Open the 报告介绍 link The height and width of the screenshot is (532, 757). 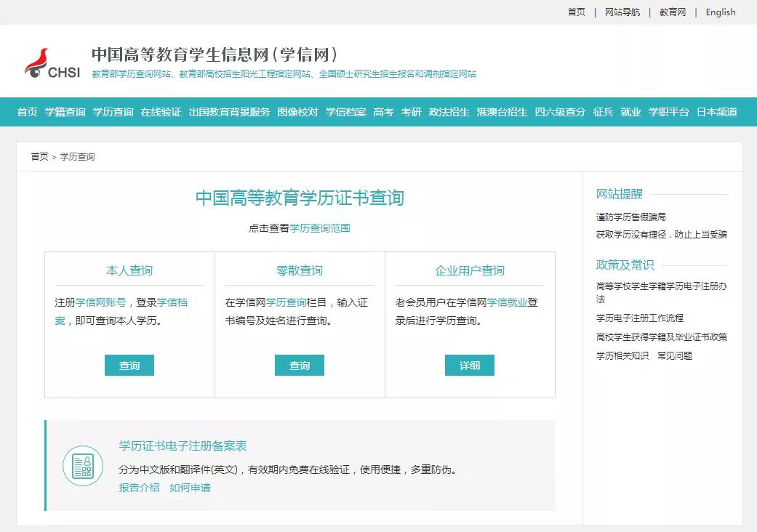[x=139, y=488]
